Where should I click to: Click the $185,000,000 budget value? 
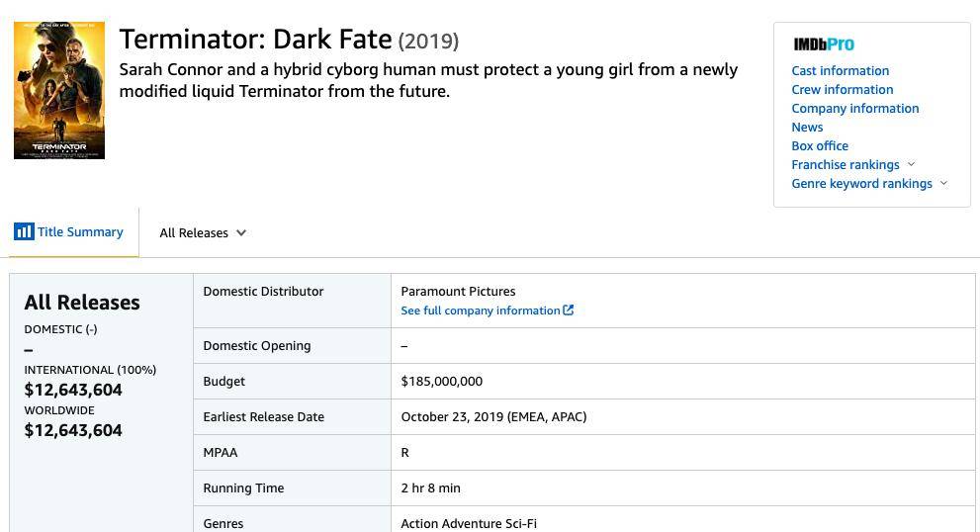tap(441, 382)
